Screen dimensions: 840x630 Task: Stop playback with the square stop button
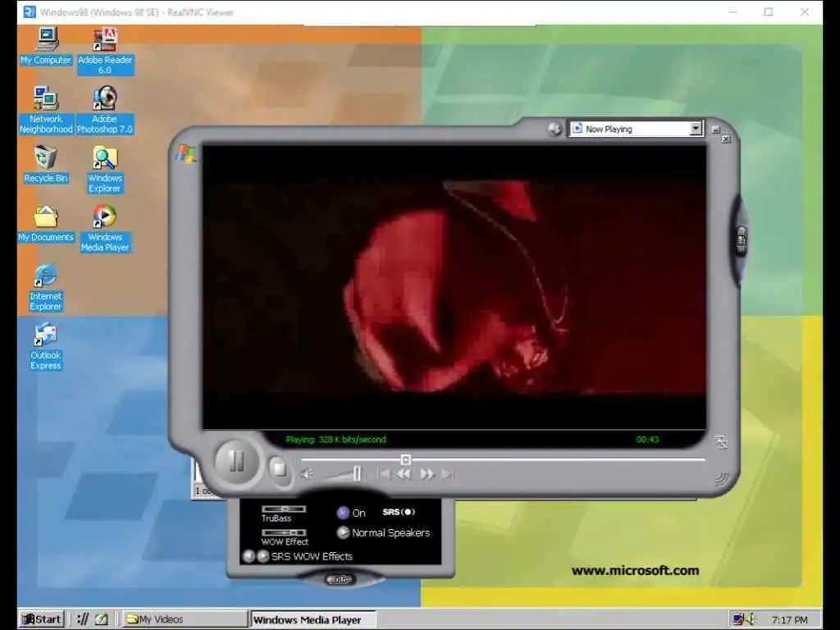tap(279, 469)
